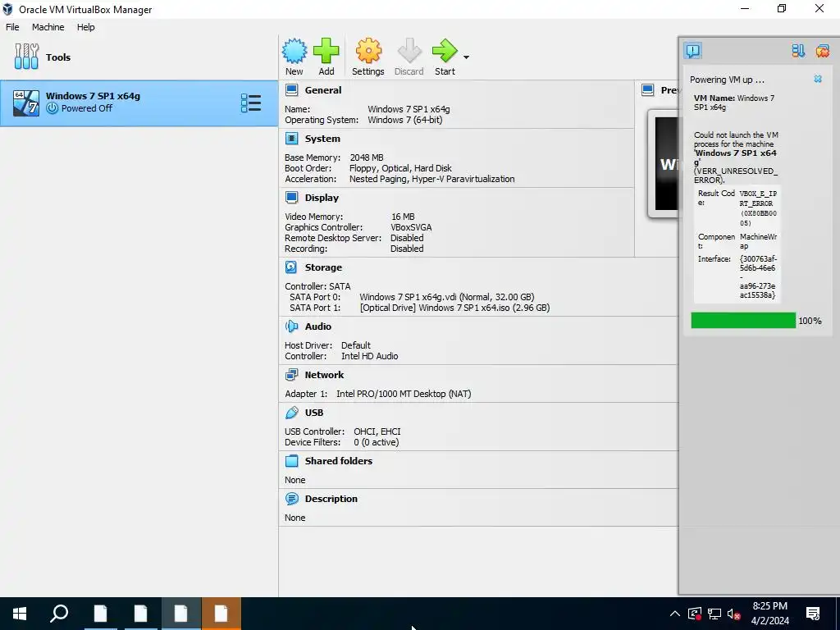Show hidden system tray icons chevron
This screenshot has width=840, height=630.
coord(675,614)
